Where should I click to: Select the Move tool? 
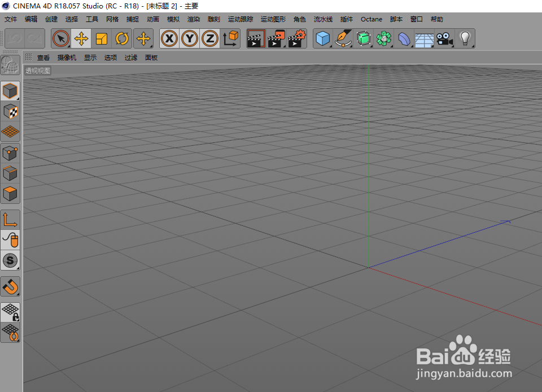click(81, 38)
